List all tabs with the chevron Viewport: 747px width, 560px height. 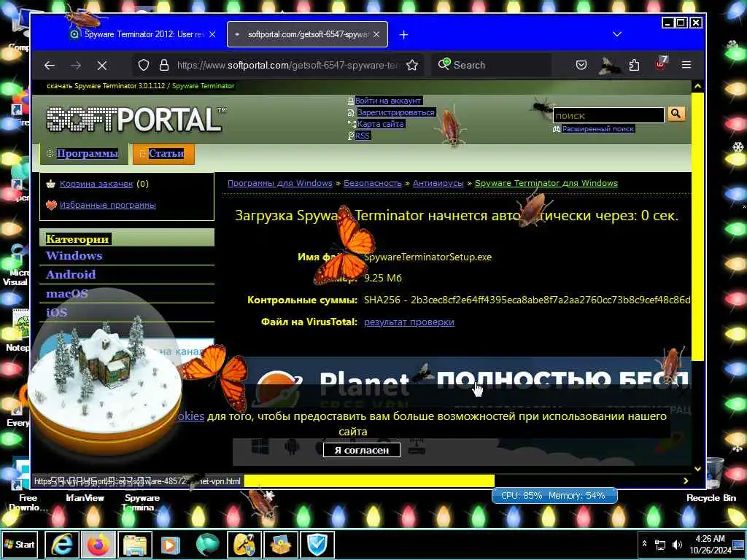tap(617, 34)
